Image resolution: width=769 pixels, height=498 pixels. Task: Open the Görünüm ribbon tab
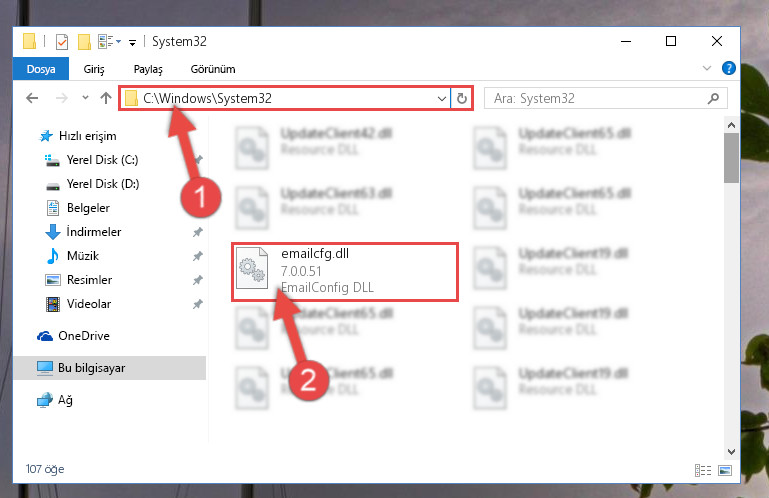[x=213, y=69]
